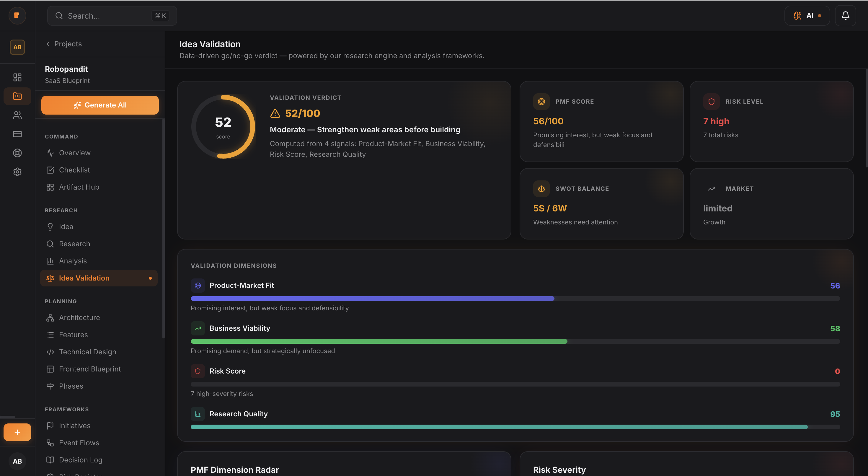Open the Checklist page
Screen dimensions: 868x476
(74, 170)
